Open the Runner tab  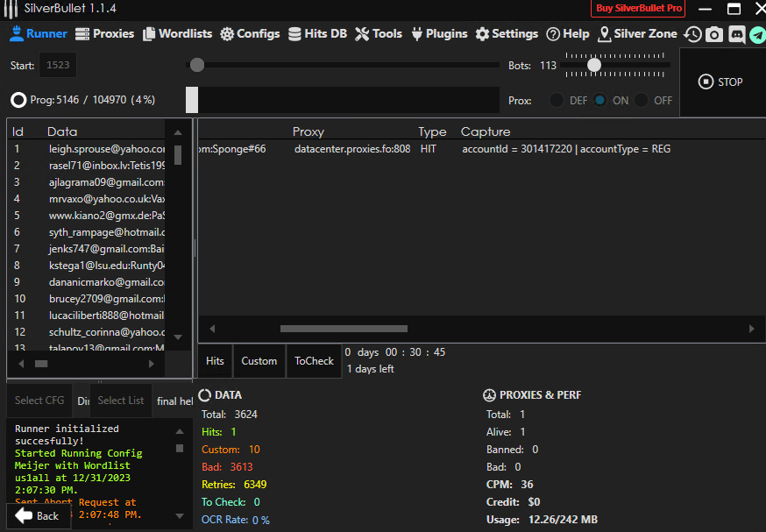(38, 33)
